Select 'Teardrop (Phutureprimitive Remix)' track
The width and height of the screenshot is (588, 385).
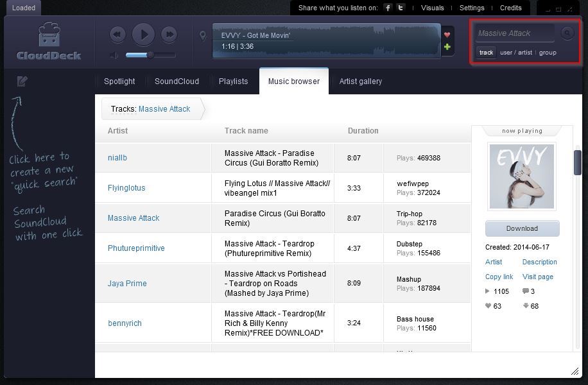point(270,248)
